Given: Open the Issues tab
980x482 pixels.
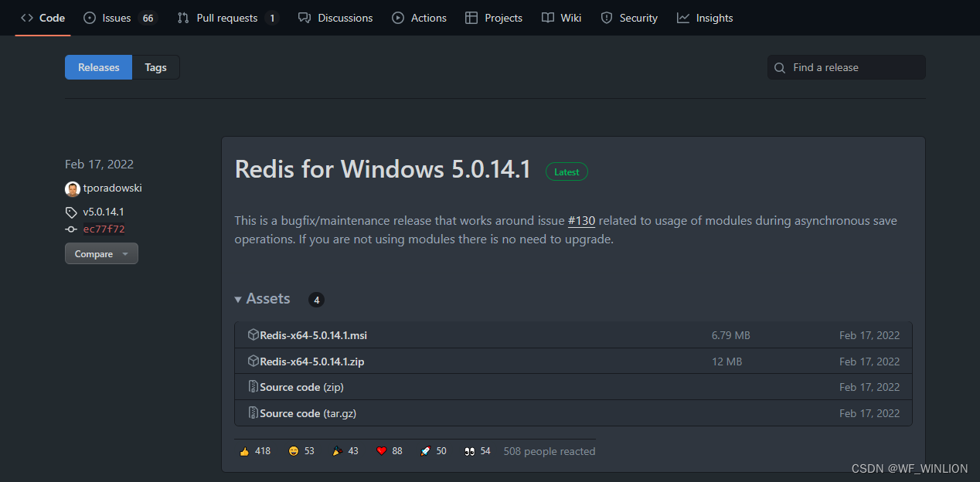Looking at the screenshot, I should [x=120, y=18].
